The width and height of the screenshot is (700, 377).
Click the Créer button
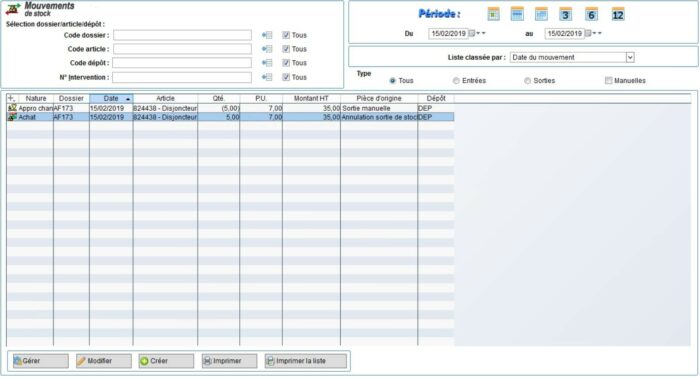(166, 361)
